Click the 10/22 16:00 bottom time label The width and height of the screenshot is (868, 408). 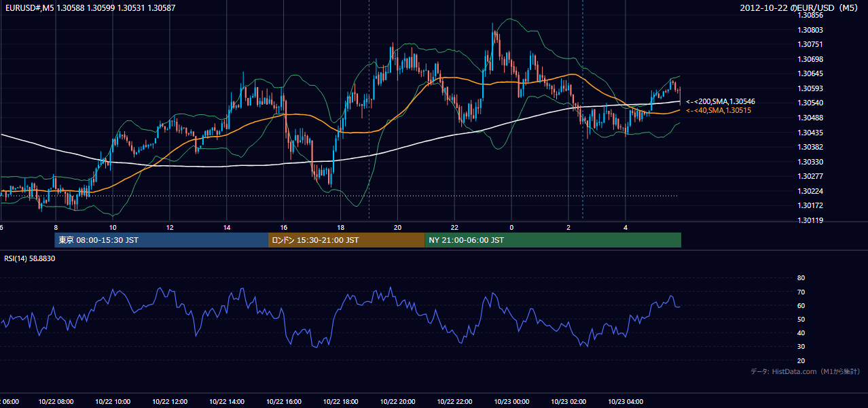click(x=284, y=402)
